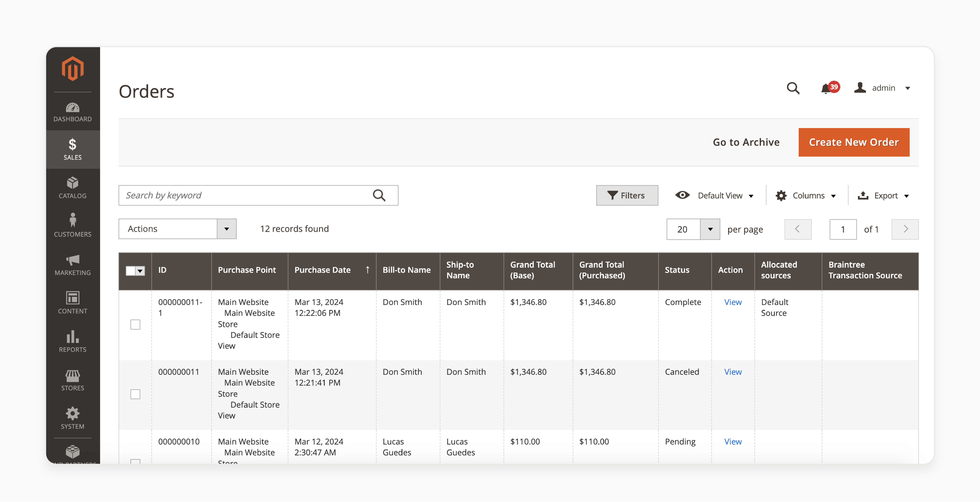This screenshot has width=980, height=502.
Task: Click date Mar 13, 2024 12:22:06 PM
Action: click(318, 307)
